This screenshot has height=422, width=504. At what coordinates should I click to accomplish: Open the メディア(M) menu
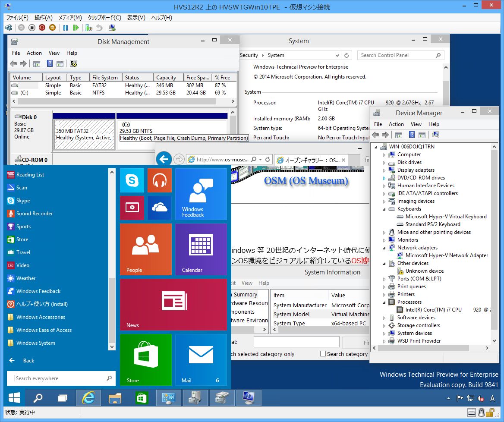coord(70,17)
